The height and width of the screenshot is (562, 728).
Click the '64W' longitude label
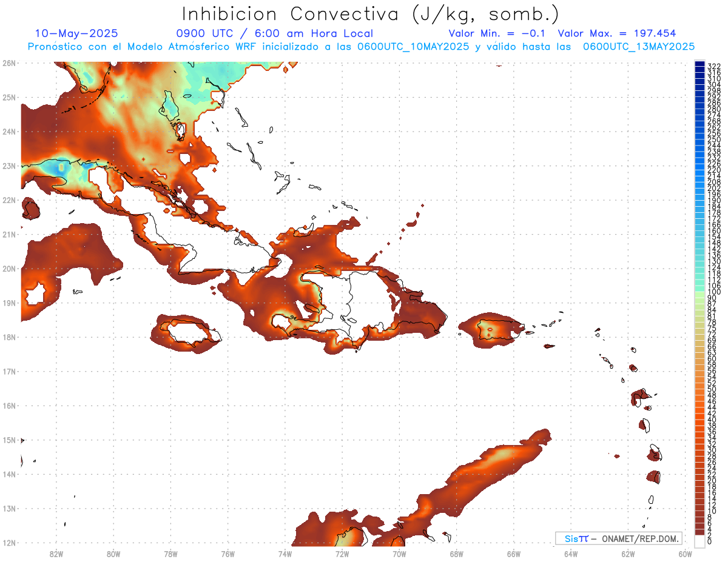[571, 554]
